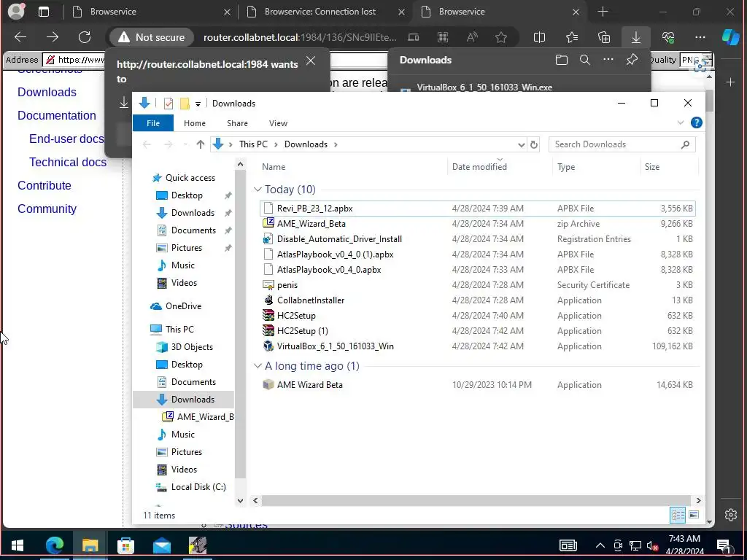The height and width of the screenshot is (560, 747).
Task: Close the router.collabnet.local permission popup
Action: point(311,61)
